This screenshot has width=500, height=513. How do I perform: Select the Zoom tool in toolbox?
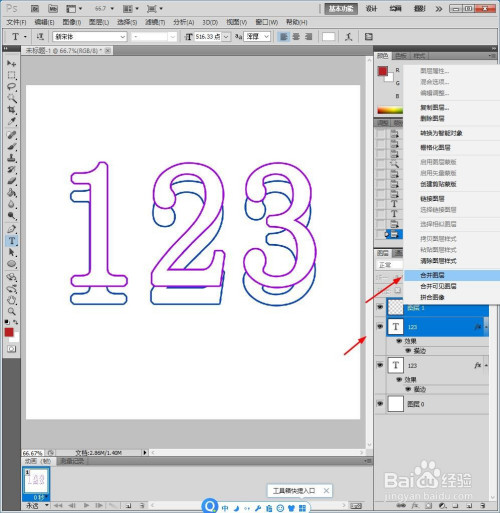coord(12,312)
